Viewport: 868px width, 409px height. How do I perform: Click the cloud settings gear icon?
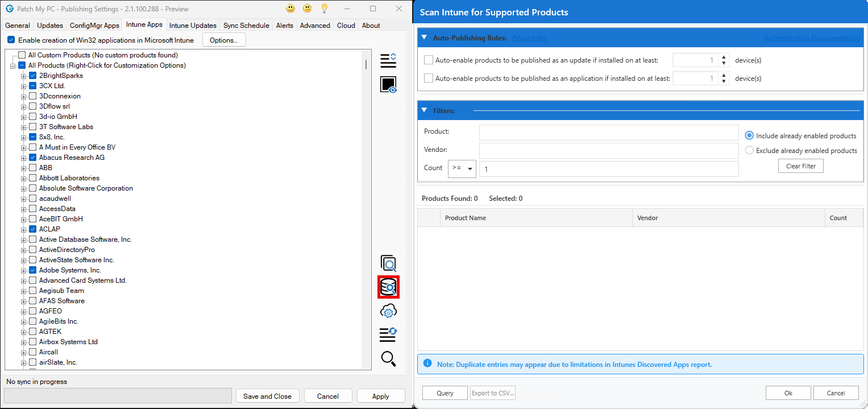(x=388, y=311)
